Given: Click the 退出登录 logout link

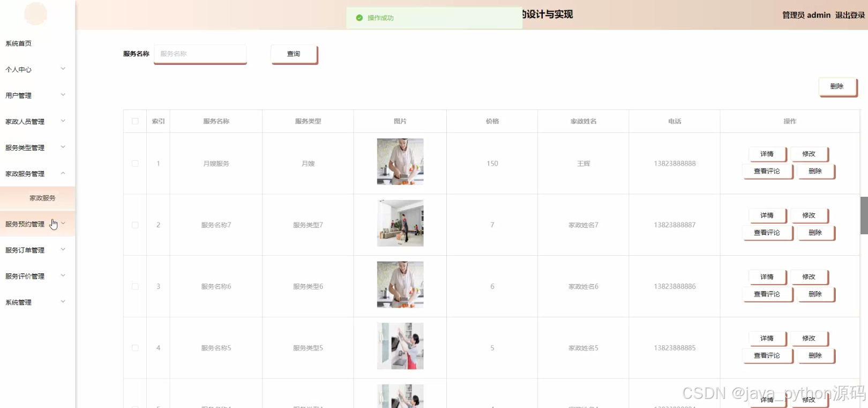Looking at the screenshot, I should (850, 15).
